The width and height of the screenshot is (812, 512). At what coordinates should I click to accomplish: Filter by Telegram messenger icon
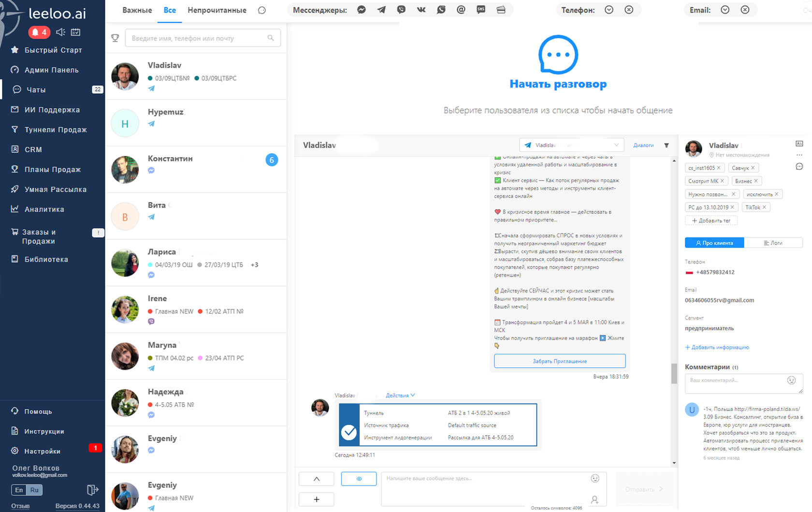(x=381, y=10)
